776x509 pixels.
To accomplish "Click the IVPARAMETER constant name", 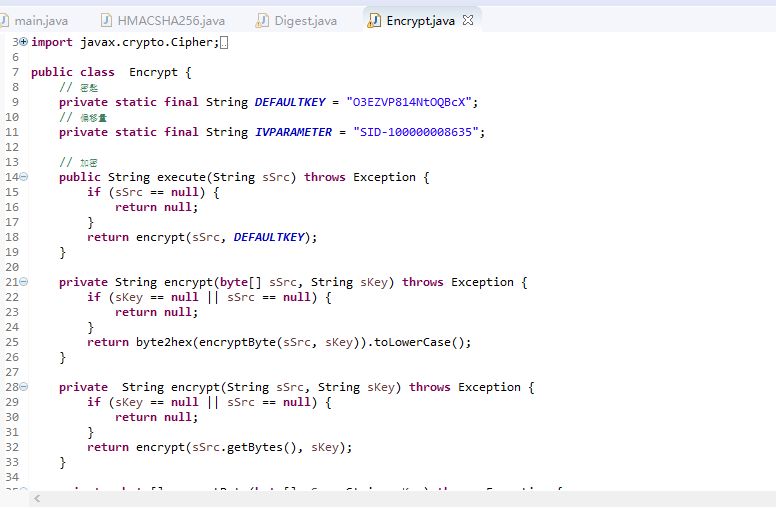I will tap(293, 132).
